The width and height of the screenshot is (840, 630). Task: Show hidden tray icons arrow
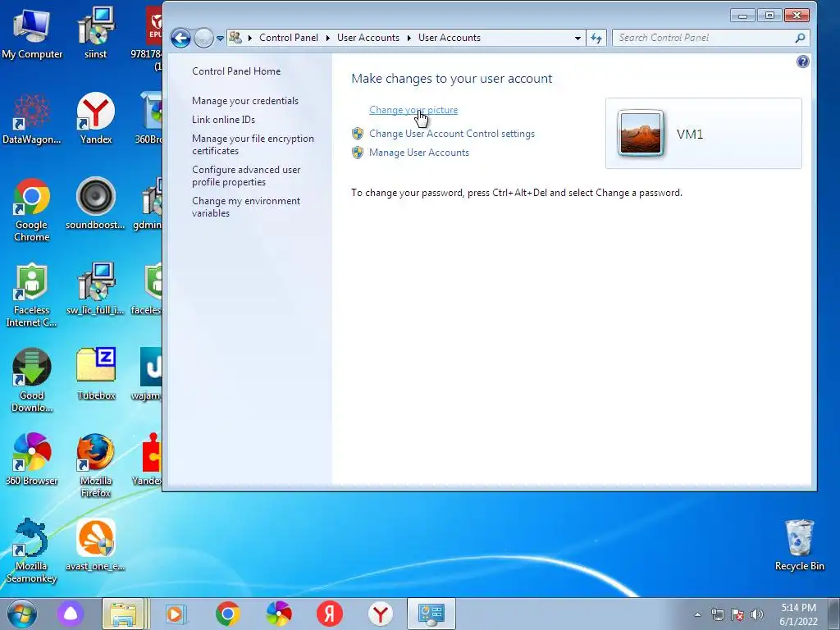697,614
